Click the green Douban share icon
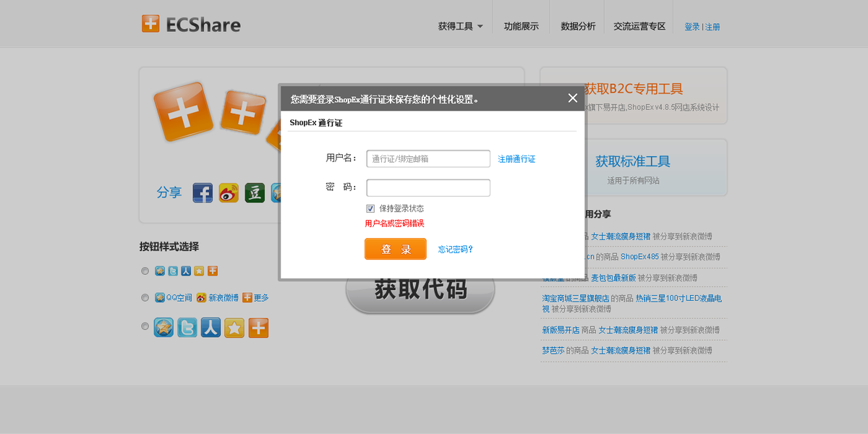This screenshot has width=868, height=434. 255,192
